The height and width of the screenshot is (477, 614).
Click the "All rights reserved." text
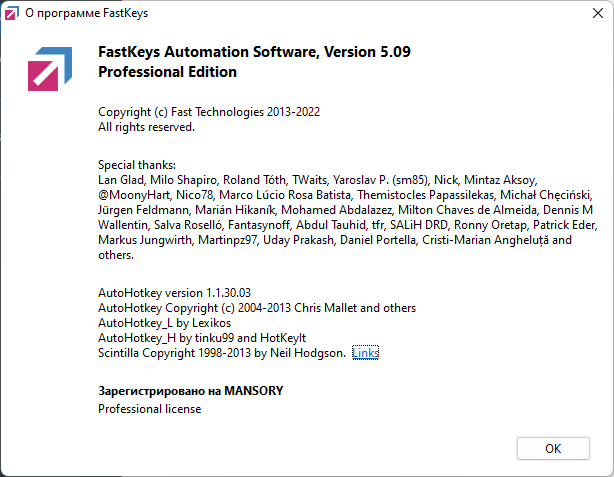146,127
